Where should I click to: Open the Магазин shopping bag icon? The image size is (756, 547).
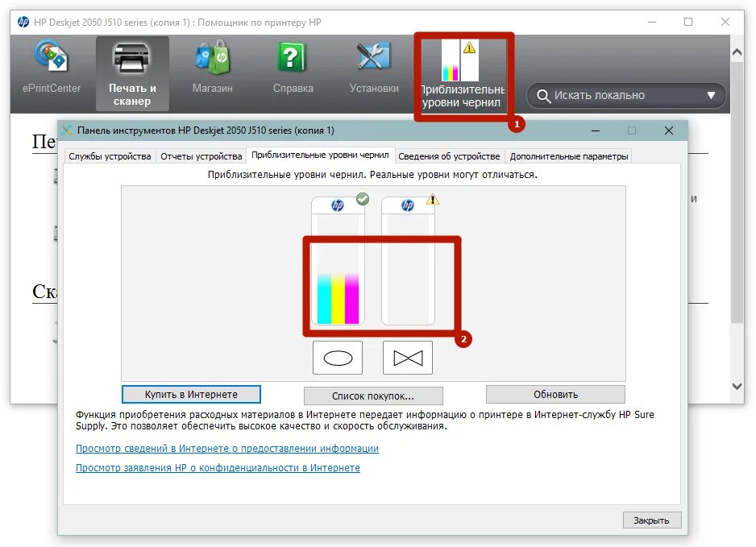tap(213, 68)
